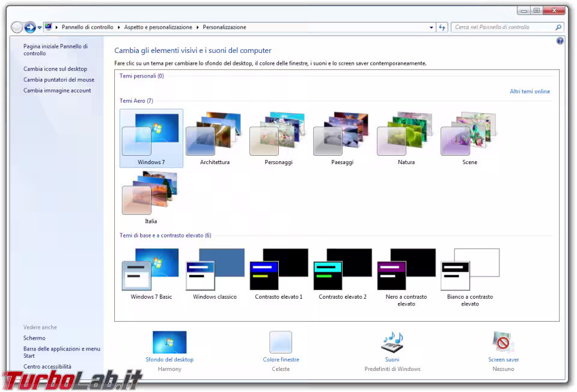The height and width of the screenshot is (392, 577).
Task: Select the Paesaggi theme
Action: pyautogui.click(x=342, y=138)
